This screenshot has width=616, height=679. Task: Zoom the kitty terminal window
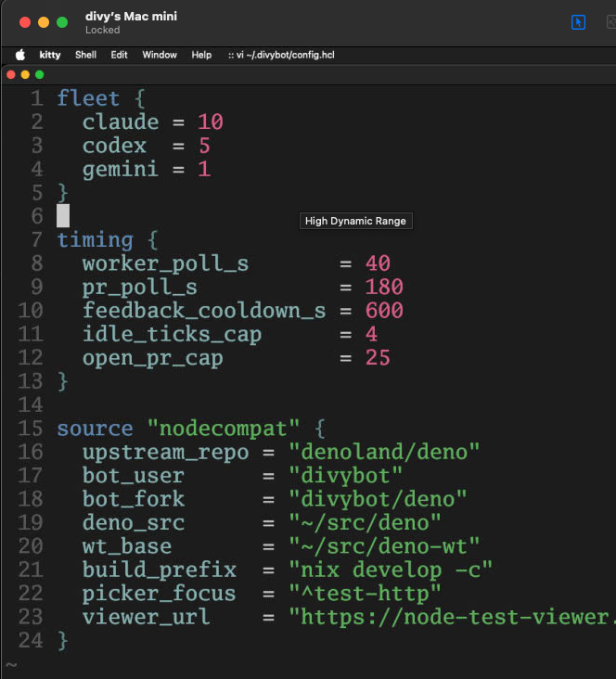pos(39,75)
